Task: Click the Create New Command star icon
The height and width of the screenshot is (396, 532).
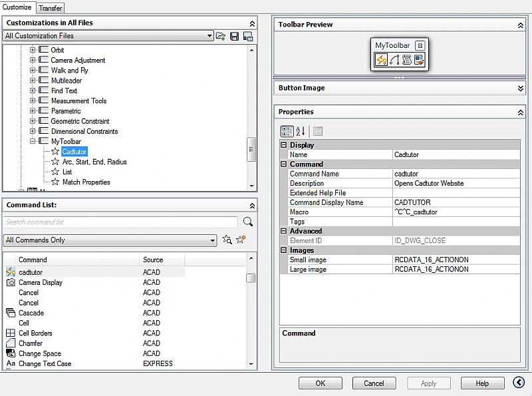Action: tap(240, 240)
